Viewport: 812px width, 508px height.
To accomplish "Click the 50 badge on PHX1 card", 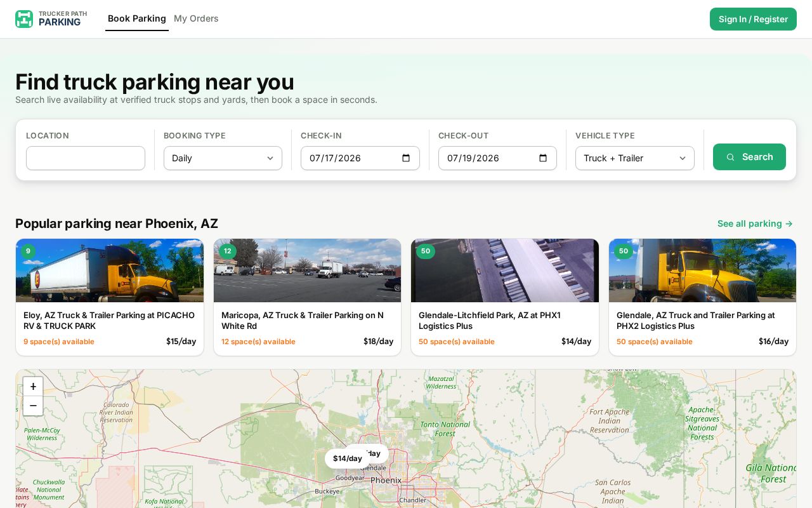I will (425, 251).
